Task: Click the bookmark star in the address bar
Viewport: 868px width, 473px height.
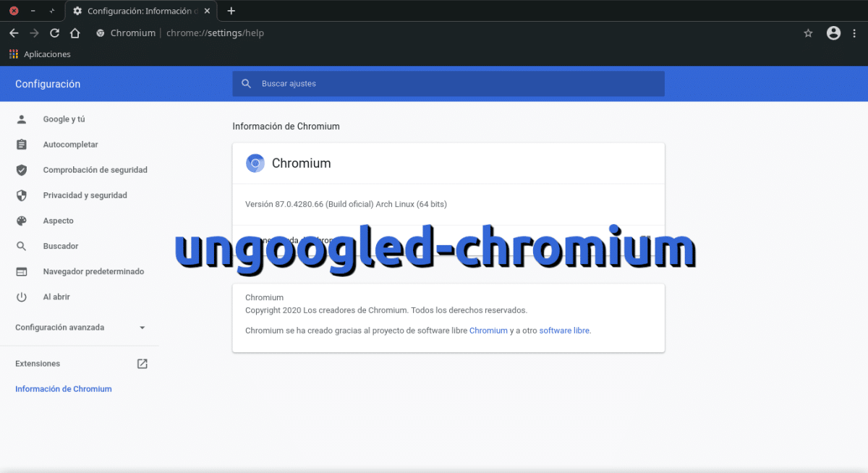Action: pyautogui.click(x=808, y=33)
